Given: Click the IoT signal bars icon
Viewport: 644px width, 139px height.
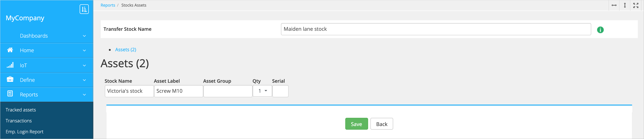Looking at the screenshot, I should (x=10, y=65).
